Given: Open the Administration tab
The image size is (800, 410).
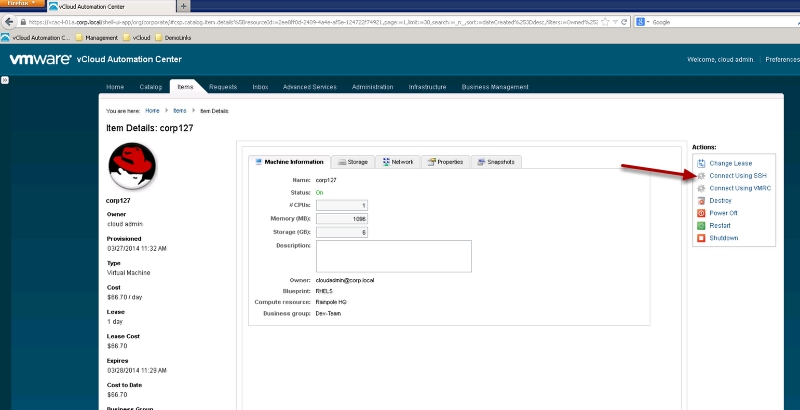Looking at the screenshot, I should 372,87.
